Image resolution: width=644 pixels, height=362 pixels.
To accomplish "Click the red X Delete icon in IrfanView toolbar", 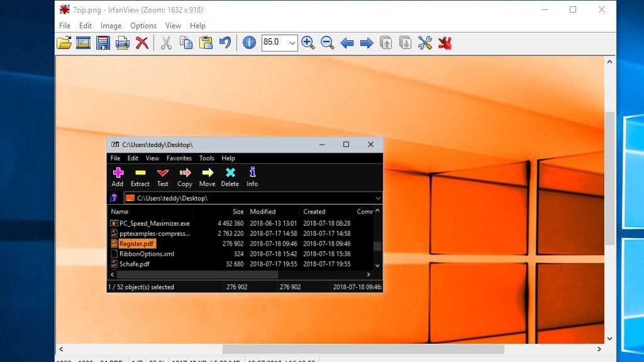I will [142, 43].
